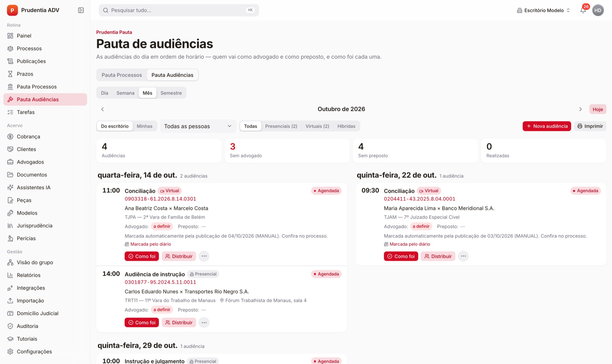
Task: Open the Todas as pessoas dropdown
Action: tap(198, 126)
